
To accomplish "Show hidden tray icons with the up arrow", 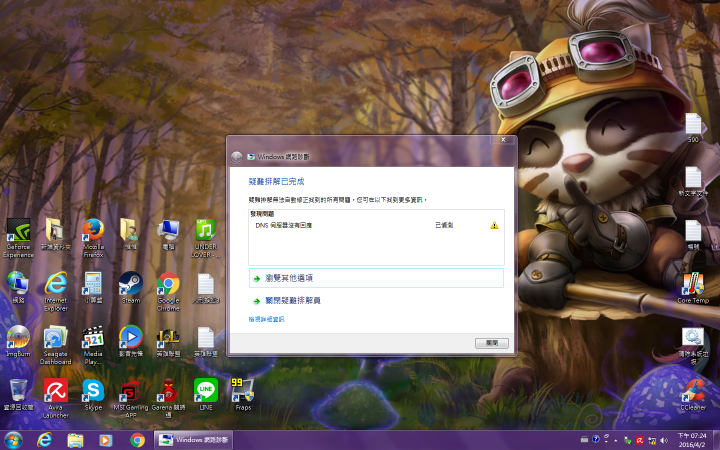I will coord(616,441).
